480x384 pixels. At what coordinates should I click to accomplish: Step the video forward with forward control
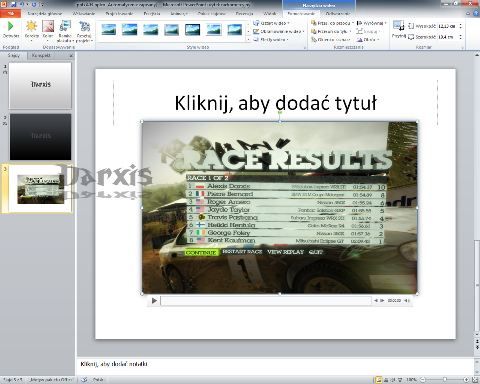382,301
